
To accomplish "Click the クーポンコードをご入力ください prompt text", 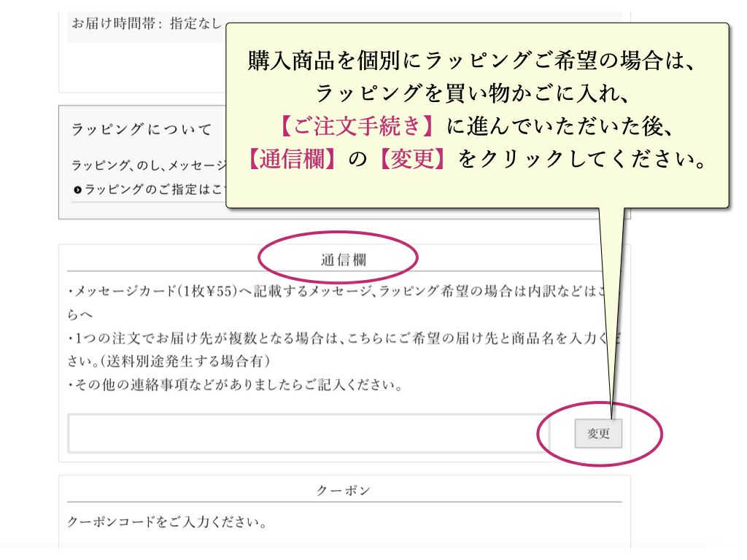I will pos(166,523).
